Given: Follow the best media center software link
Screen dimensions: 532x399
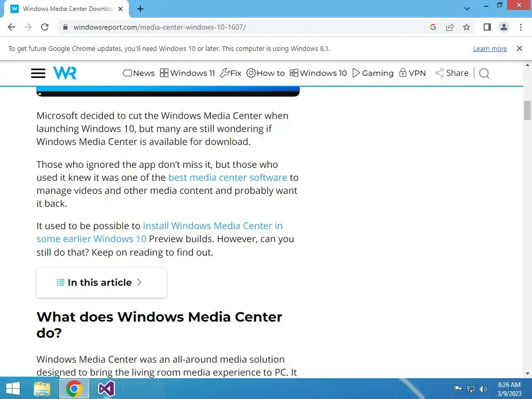Looking at the screenshot, I should point(228,178).
